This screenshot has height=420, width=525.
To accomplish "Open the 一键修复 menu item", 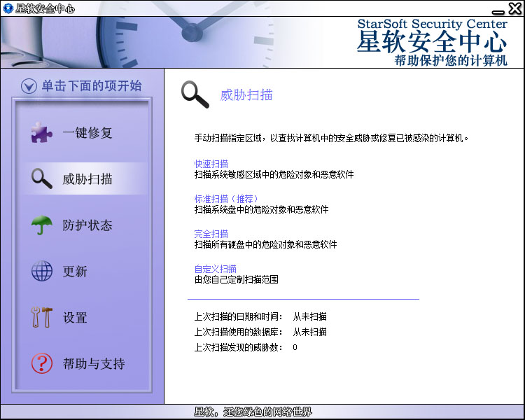I will click(87, 132).
